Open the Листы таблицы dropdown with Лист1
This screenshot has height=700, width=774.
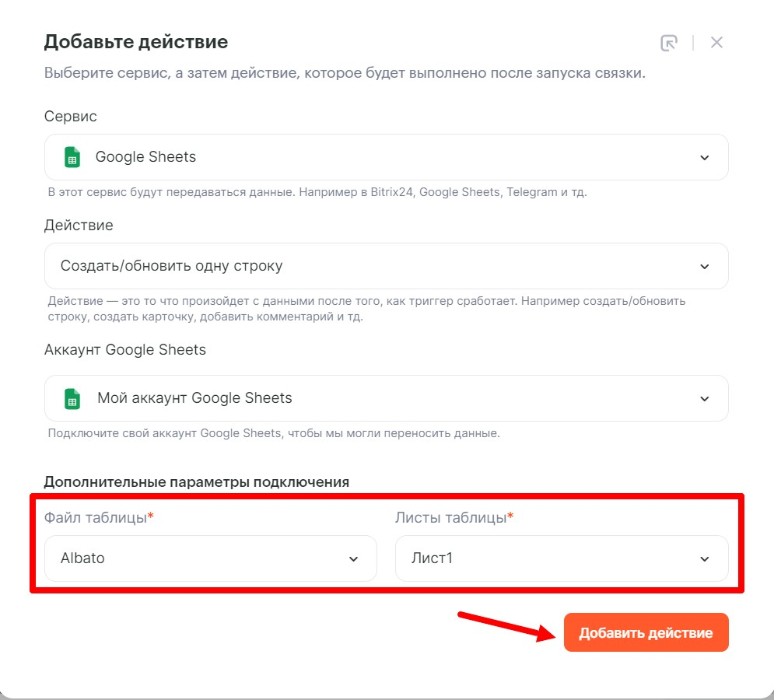click(562, 558)
